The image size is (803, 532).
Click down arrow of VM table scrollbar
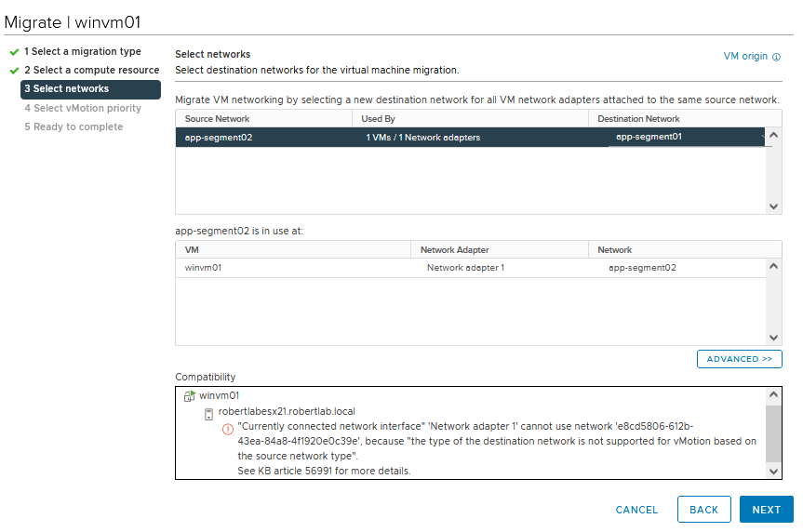tap(774, 338)
